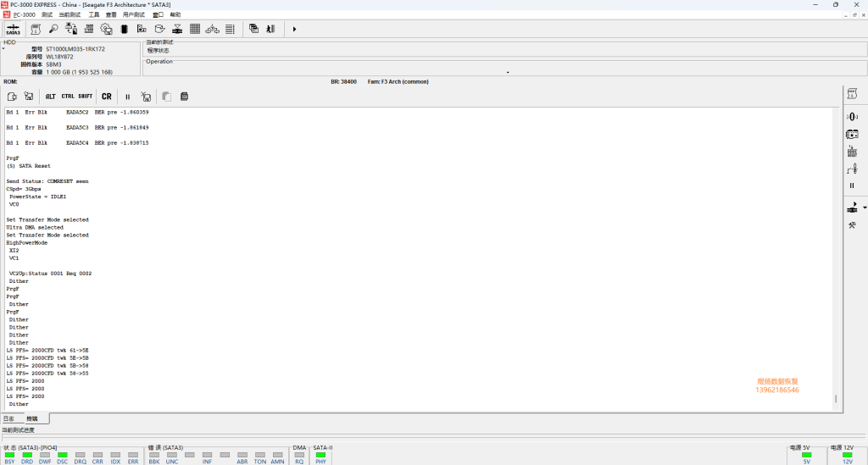Screen dimensions: 868x465
Task: Click capacity text 1 000 GB
Action: pyautogui.click(x=79, y=73)
